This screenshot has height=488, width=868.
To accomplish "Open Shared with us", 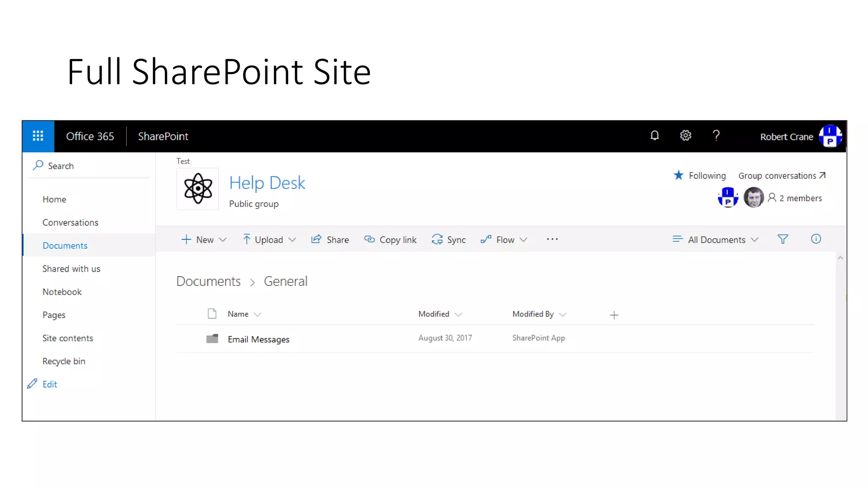I will pyautogui.click(x=71, y=269).
